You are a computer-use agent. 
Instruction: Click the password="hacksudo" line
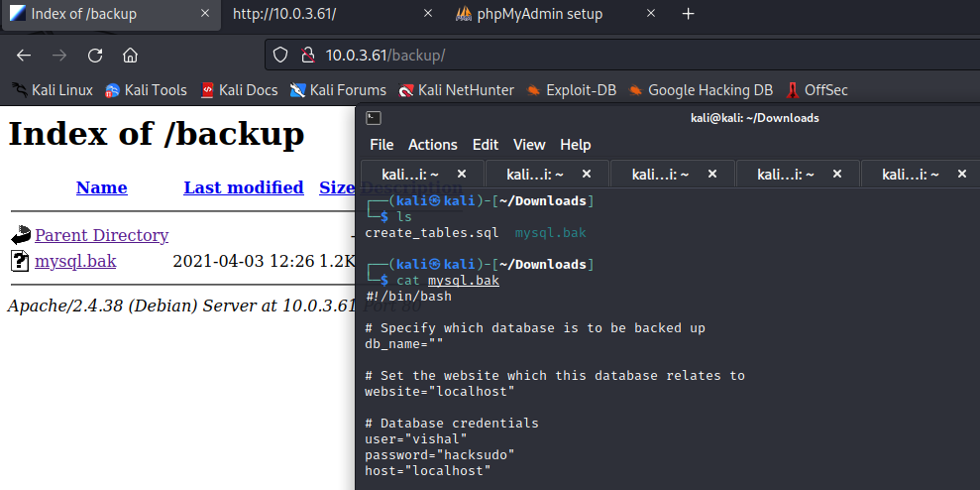click(440, 455)
